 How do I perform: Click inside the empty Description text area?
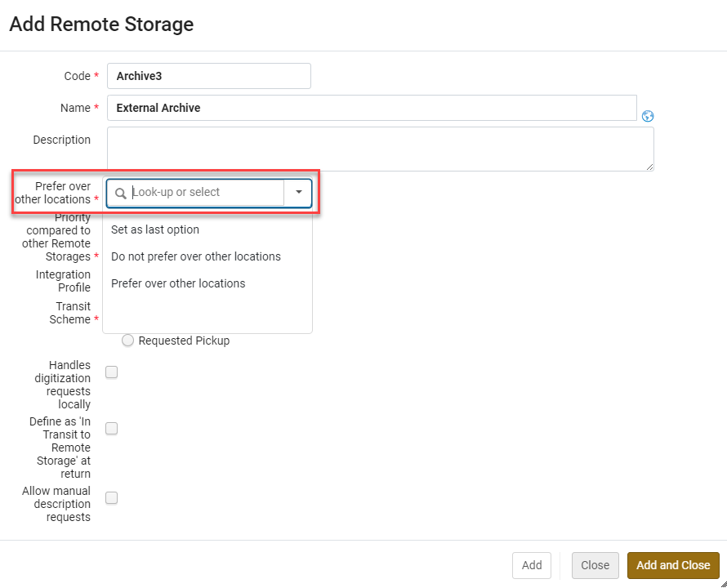[x=380, y=149]
